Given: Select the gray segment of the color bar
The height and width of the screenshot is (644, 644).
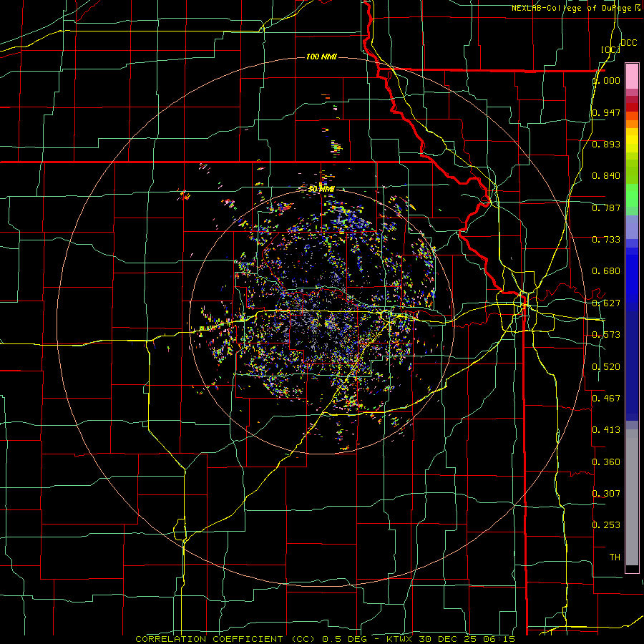Looking at the screenshot, I should tap(632, 497).
